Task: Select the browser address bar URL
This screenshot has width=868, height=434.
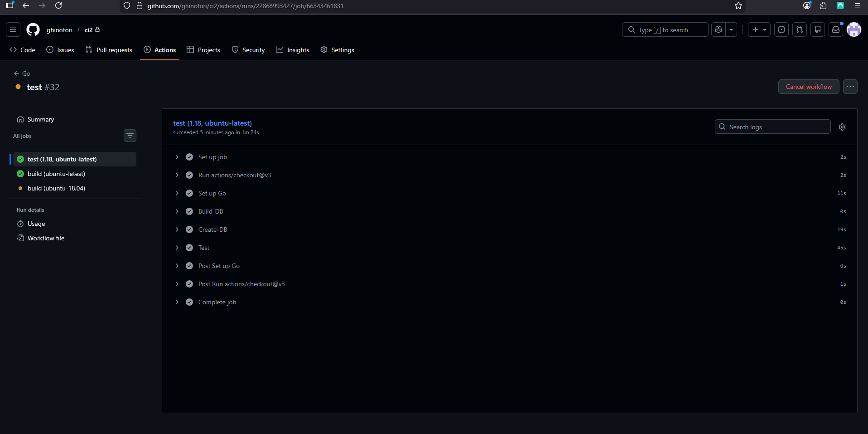Action: click(x=246, y=6)
